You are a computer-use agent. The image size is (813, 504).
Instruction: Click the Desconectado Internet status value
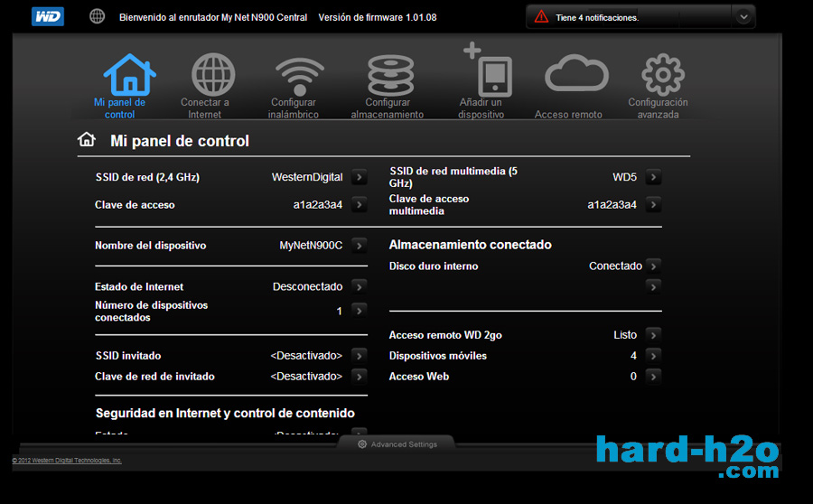(307, 286)
